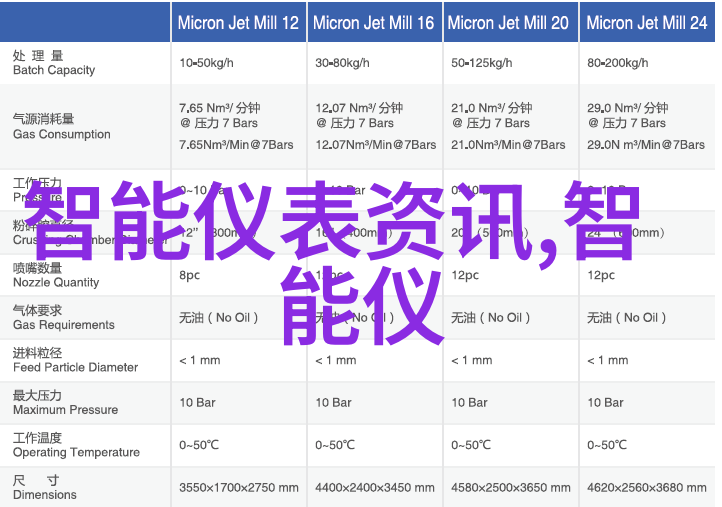Click '10 Bar' under Micron Jet Mill 20
The height and width of the screenshot is (507, 722).
(469, 402)
